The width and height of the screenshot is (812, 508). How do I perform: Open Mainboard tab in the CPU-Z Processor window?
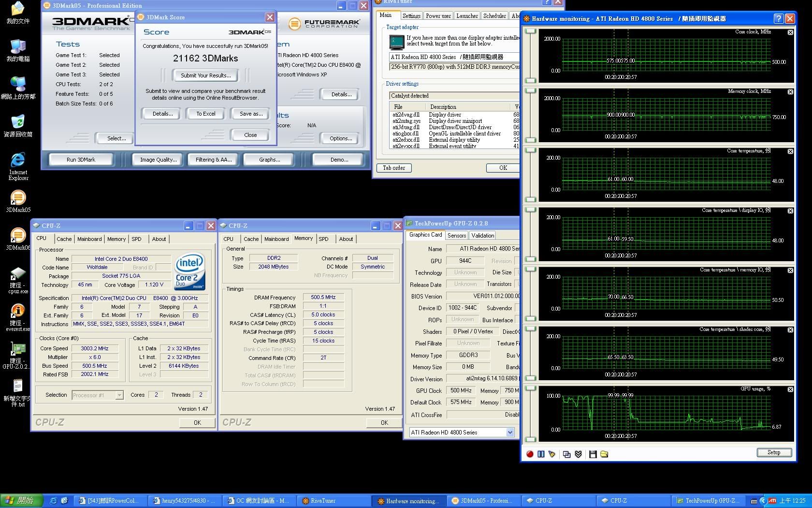coord(89,239)
